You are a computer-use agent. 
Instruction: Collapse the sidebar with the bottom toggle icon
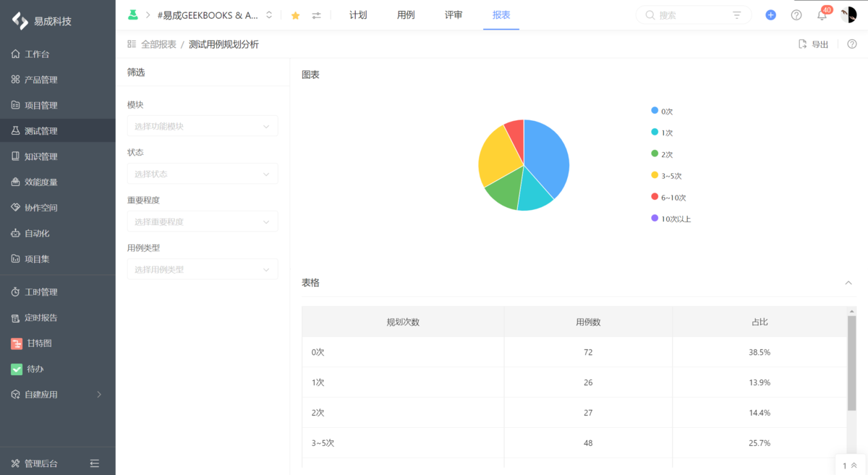[95, 463]
